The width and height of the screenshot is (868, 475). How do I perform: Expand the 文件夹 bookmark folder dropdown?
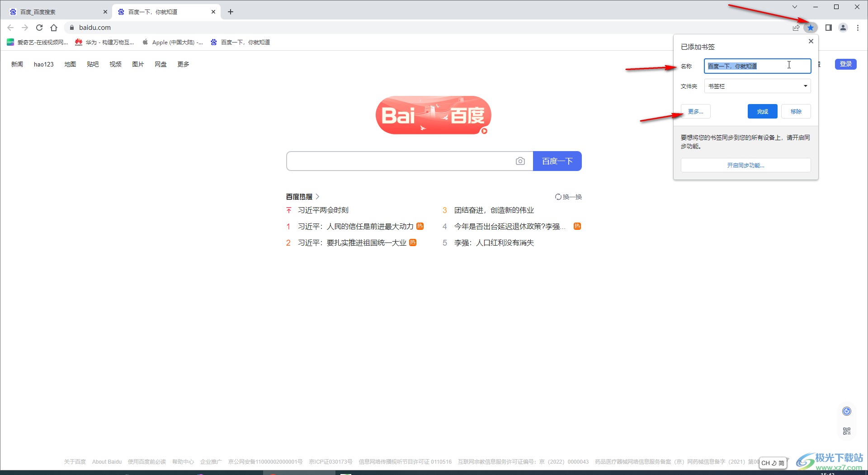pyautogui.click(x=757, y=86)
